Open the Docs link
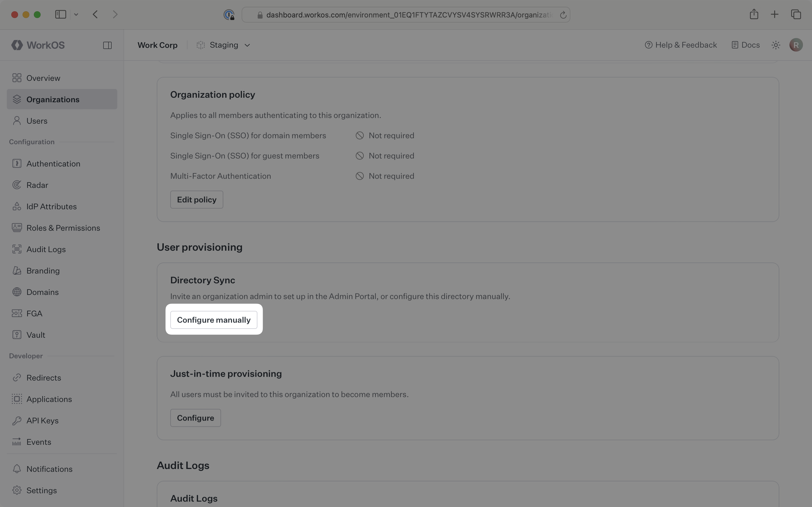The image size is (812, 507). tap(745, 45)
